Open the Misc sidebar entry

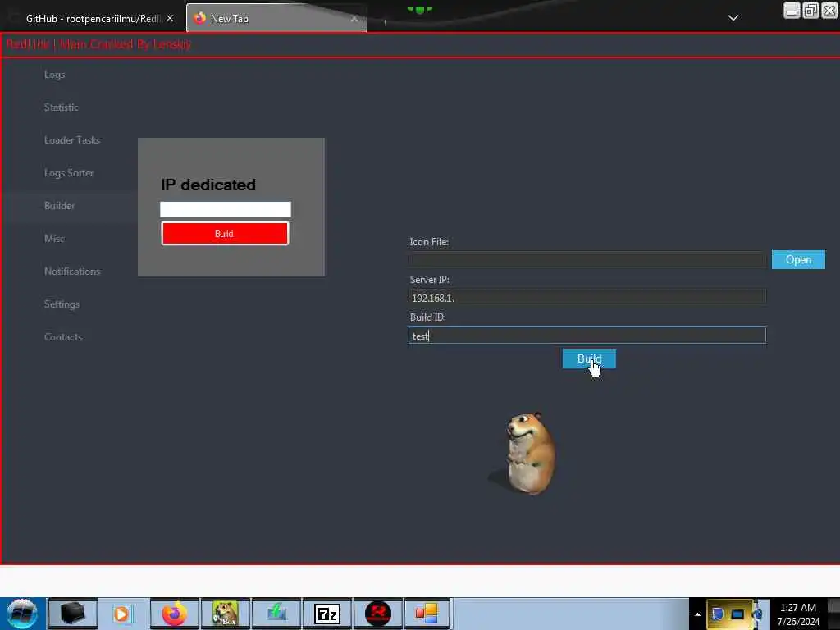pos(54,239)
